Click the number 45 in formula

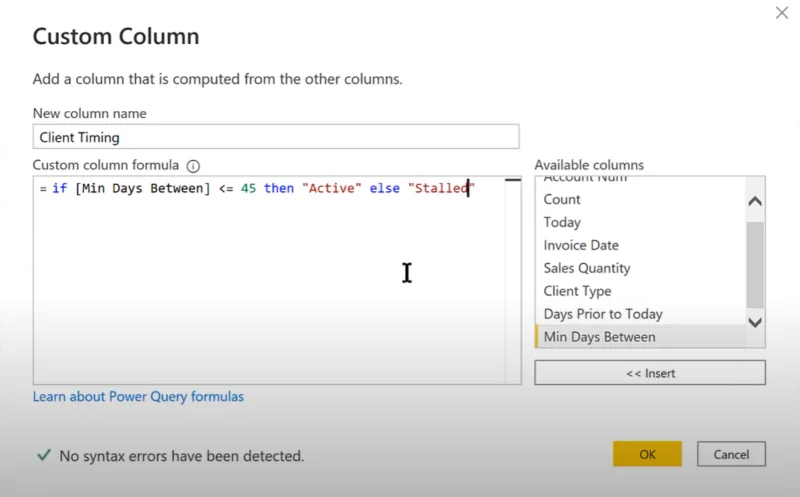click(248, 188)
